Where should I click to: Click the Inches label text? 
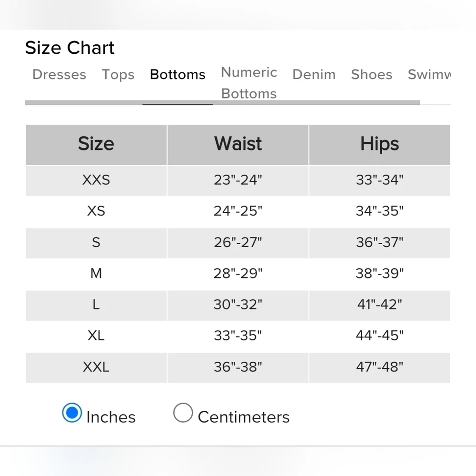point(111,417)
